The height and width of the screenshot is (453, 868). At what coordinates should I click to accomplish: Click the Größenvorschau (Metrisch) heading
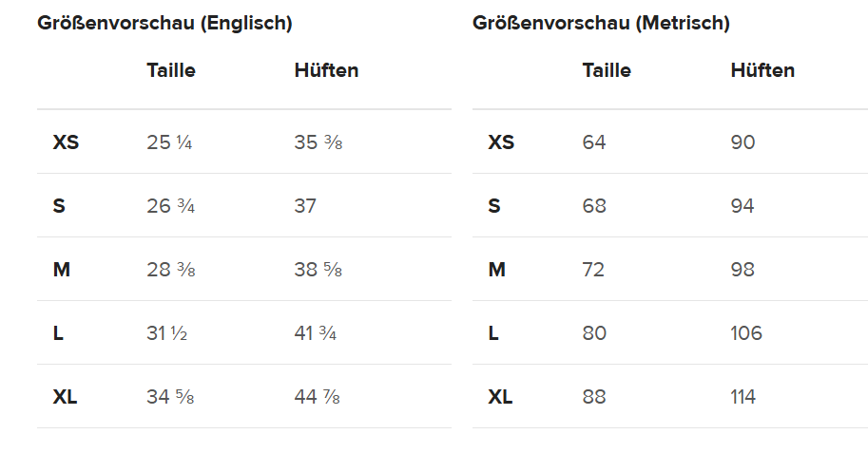(601, 24)
